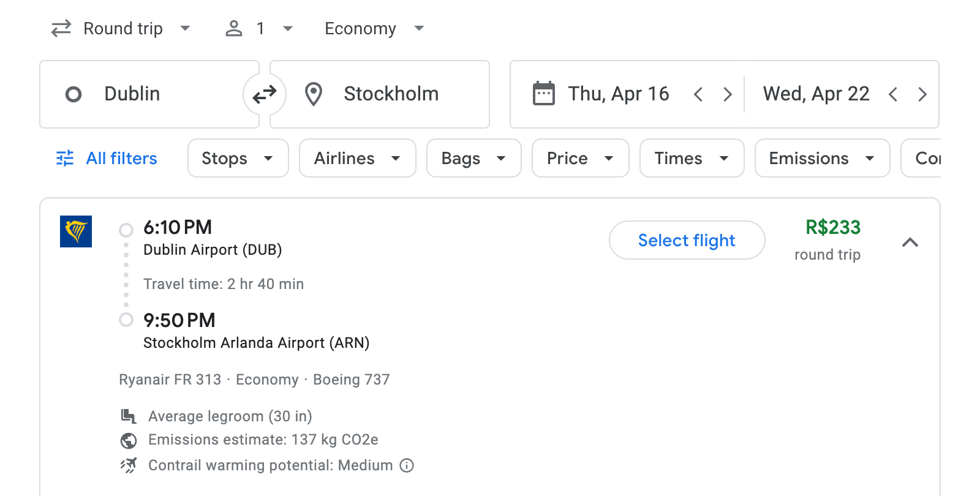Click the emissions globe icon

(x=128, y=440)
